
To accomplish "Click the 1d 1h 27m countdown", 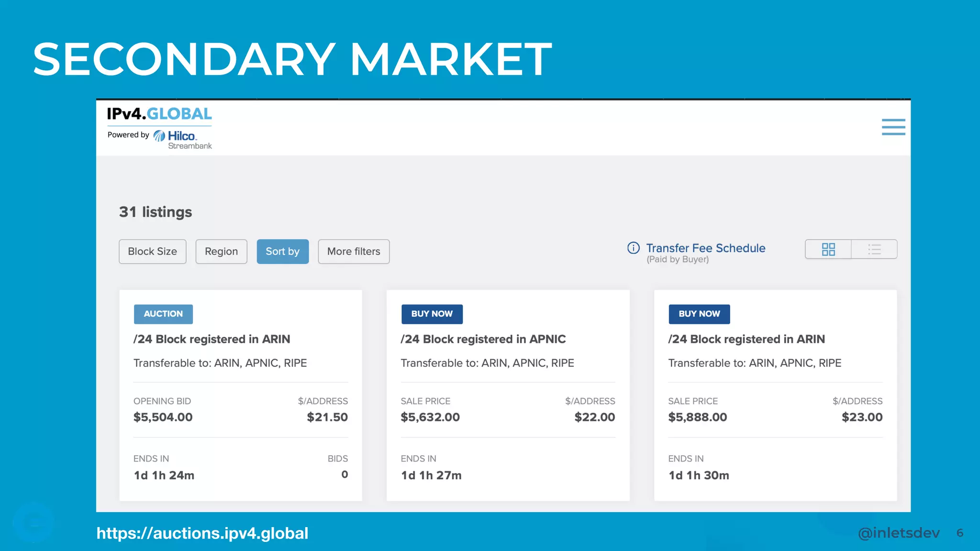I will [x=431, y=475].
